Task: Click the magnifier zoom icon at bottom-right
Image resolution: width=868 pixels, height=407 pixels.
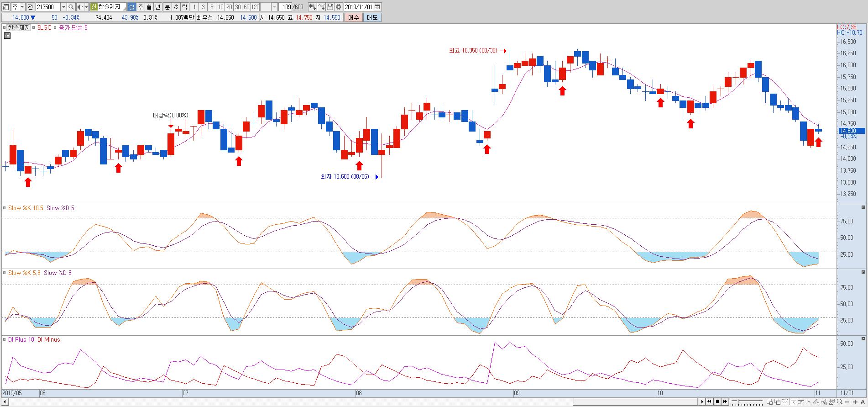Action: (x=840, y=402)
